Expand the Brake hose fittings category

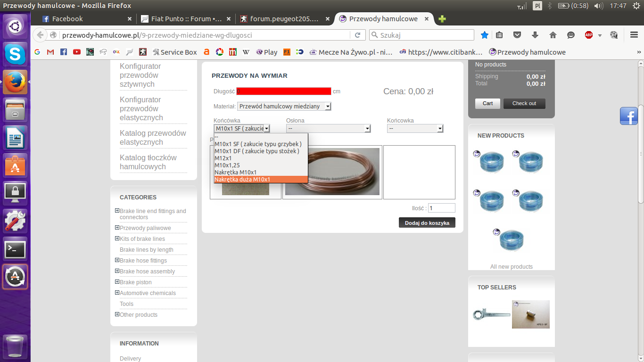(117, 260)
